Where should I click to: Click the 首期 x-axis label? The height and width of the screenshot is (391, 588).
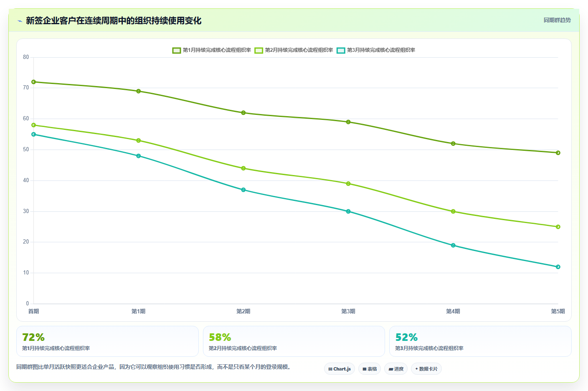(34, 311)
